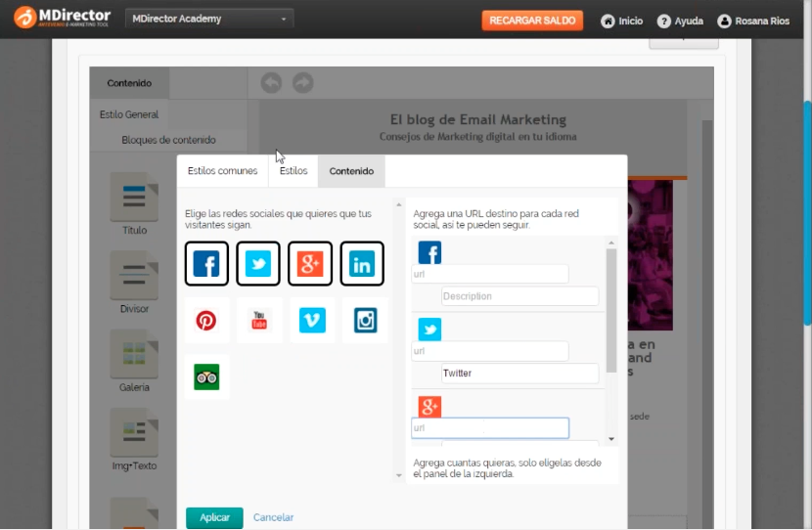Click the pink blog image thumbnail
The height and width of the screenshot is (530, 812).
(651, 255)
